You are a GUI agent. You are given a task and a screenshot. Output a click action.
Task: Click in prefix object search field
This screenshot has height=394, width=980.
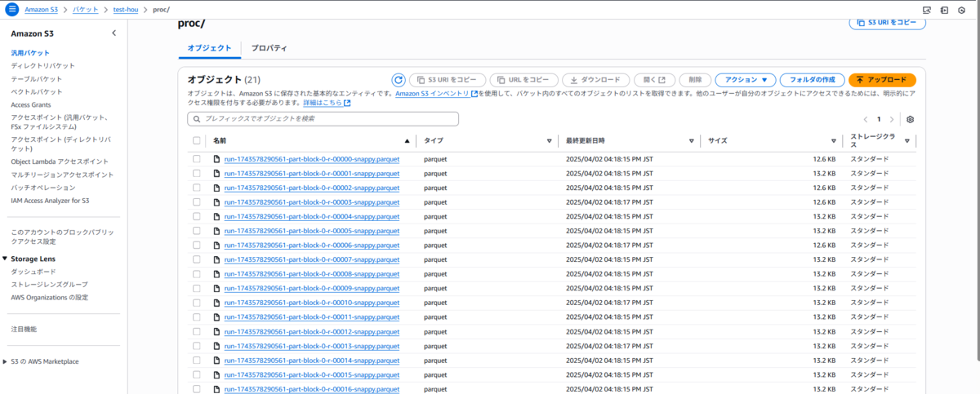click(323, 119)
